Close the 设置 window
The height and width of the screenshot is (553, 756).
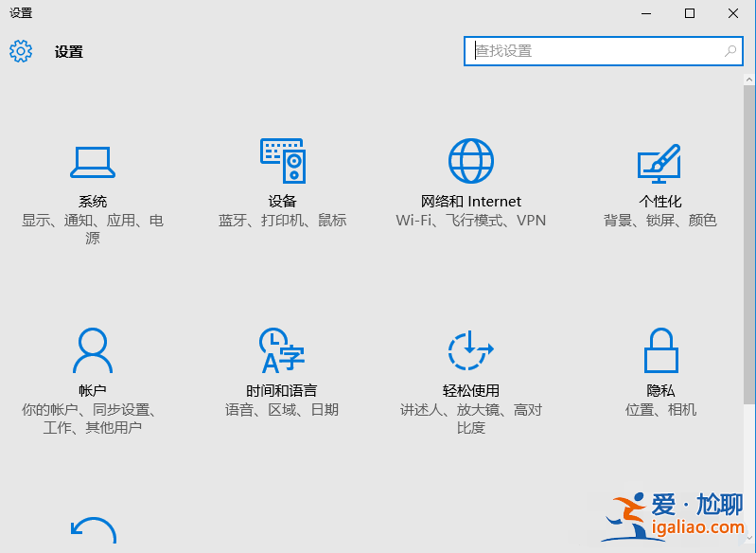coord(733,13)
